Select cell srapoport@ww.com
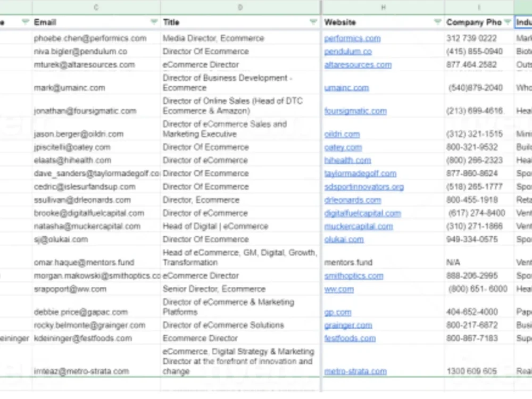Image resolution: width=532 pixels, height=399 pixels. click(x=96, y=289)
